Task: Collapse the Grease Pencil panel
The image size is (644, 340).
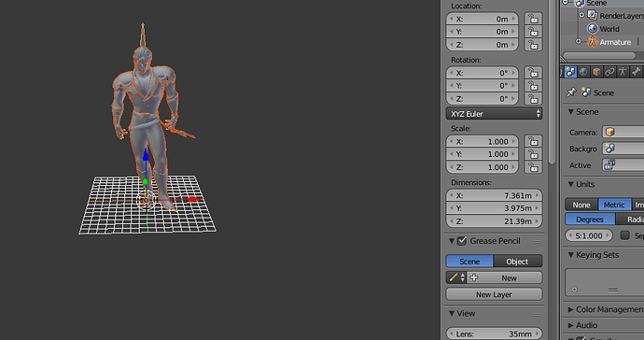Action: pos(452,241)
